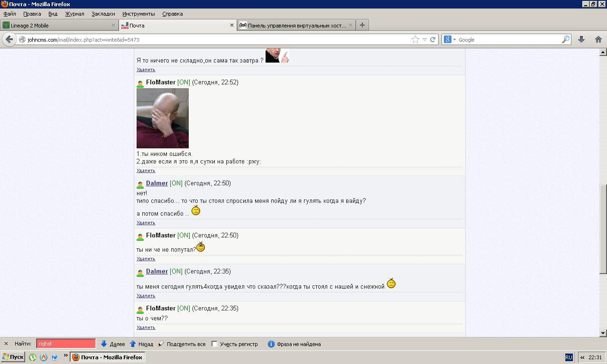Click the RU language indicator
The height and width of the screenshot is (364, 607).
pos(569,357)
